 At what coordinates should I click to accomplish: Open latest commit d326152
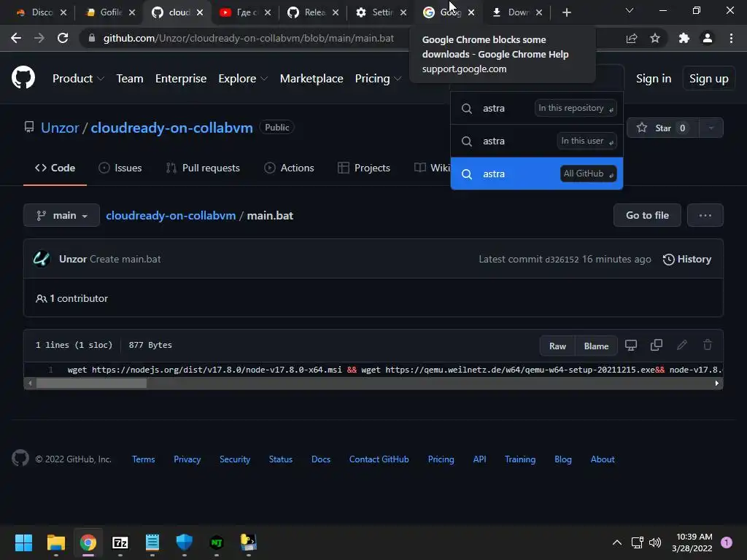(562, 260)
